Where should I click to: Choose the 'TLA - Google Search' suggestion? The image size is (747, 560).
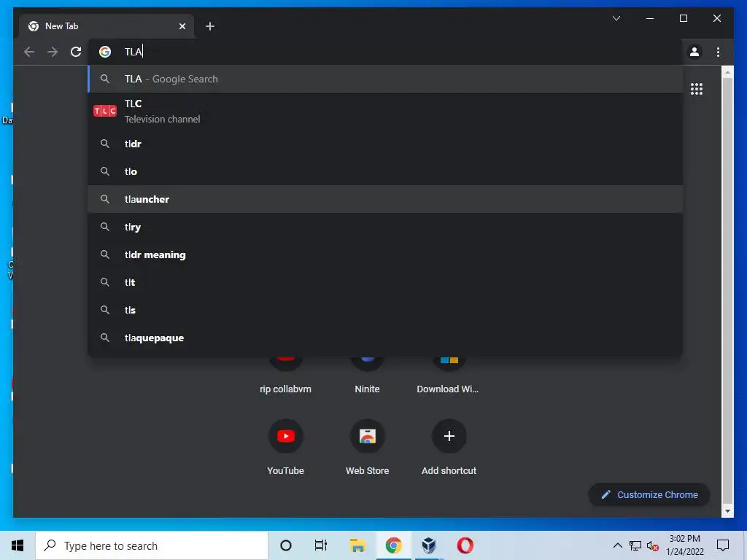(385, 79)
